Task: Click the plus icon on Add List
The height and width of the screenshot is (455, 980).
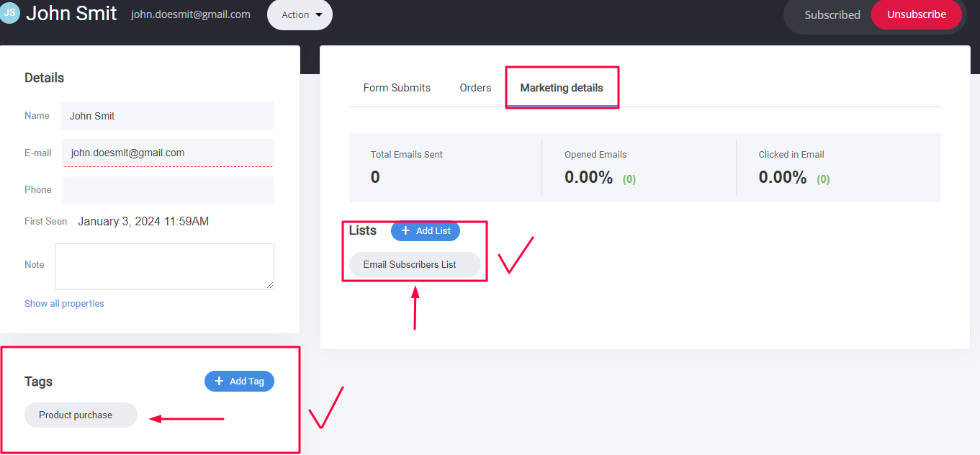Action: [405, 231]
